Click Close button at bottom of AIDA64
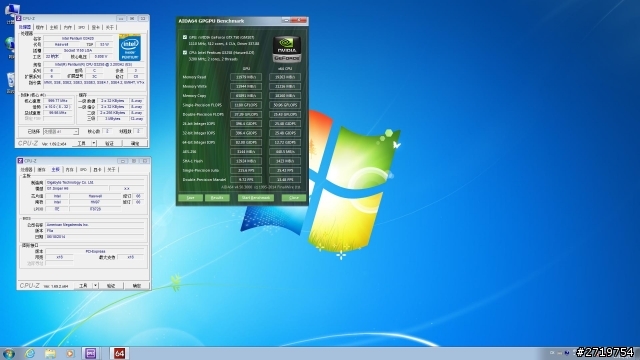 click(294, 198)
